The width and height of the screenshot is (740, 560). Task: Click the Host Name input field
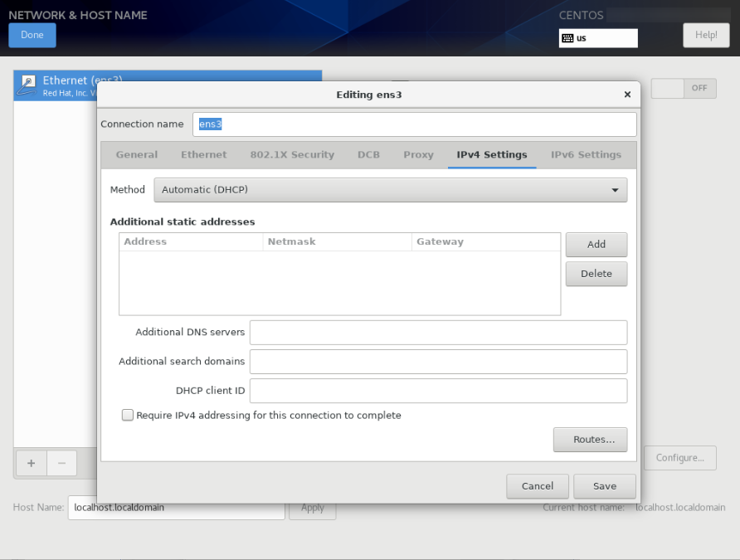(177, 508)
